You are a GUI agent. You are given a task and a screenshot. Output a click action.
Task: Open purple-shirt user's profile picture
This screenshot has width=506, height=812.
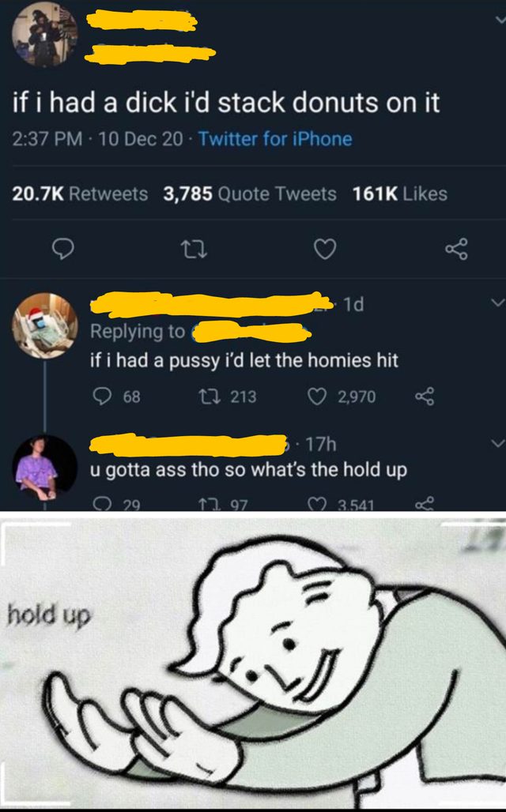[x=44, y=468]
